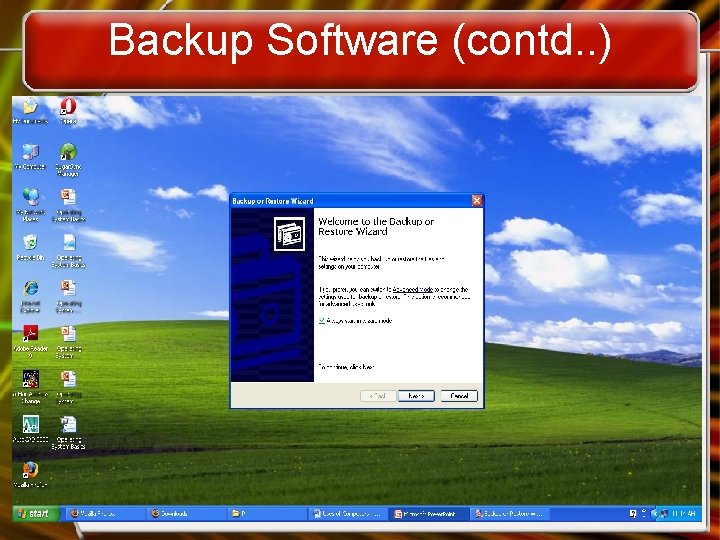This screenshot has height=540, width=720.
Task: Switch to Downloads window in taskbar
Action: point(186,514)
